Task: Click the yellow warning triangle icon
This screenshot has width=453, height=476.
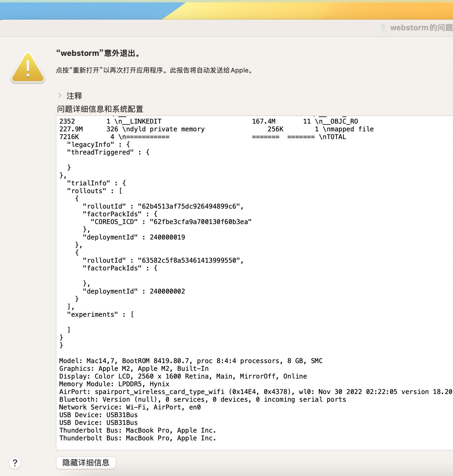Action: point(28,68)
